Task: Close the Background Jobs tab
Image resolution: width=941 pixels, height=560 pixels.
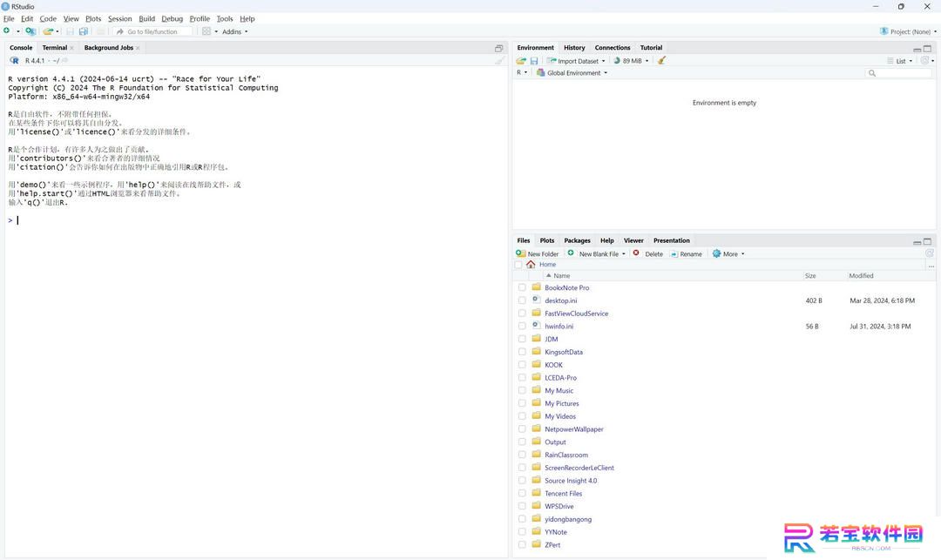Action: pyautogui.click(x=138, y=48)
